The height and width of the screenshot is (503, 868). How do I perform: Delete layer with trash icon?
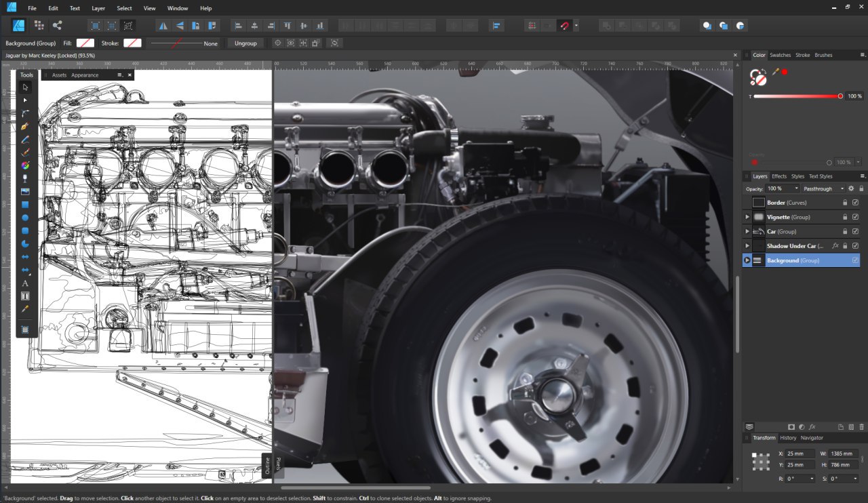tap(862, 427)
